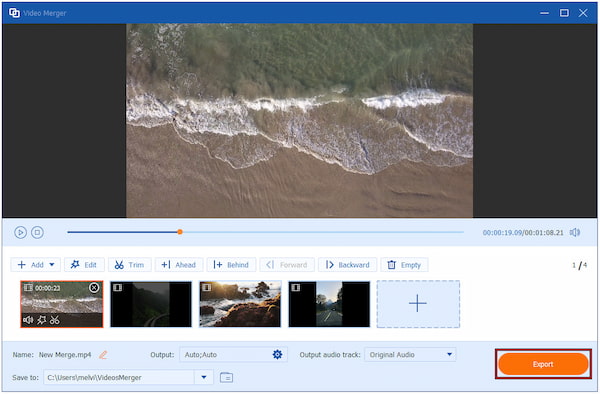Maximize the Video Merger window
The height and width of the screenshot is (394, 600).
(564, 13)
